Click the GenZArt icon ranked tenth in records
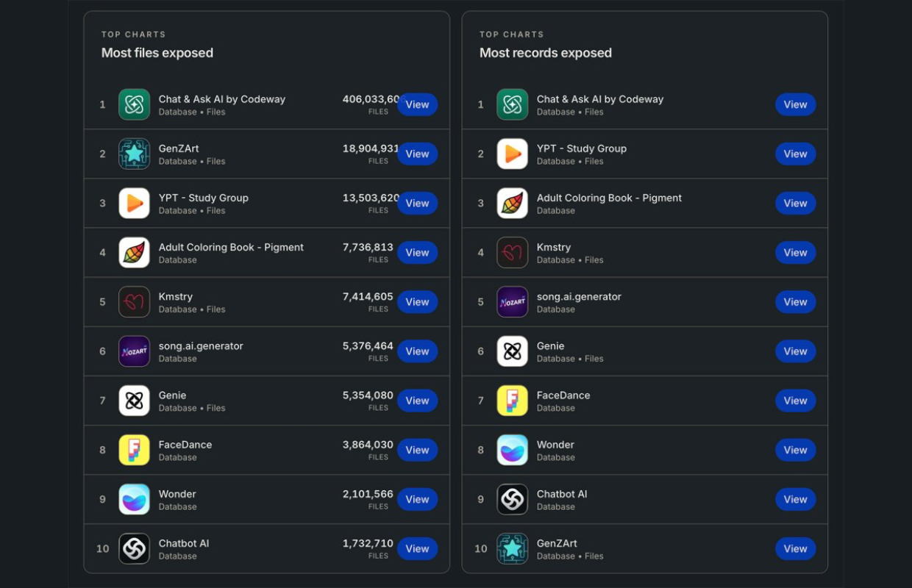The width and height of the screenshot is (912, 588). pyautogui.click(x=513, y=548)
